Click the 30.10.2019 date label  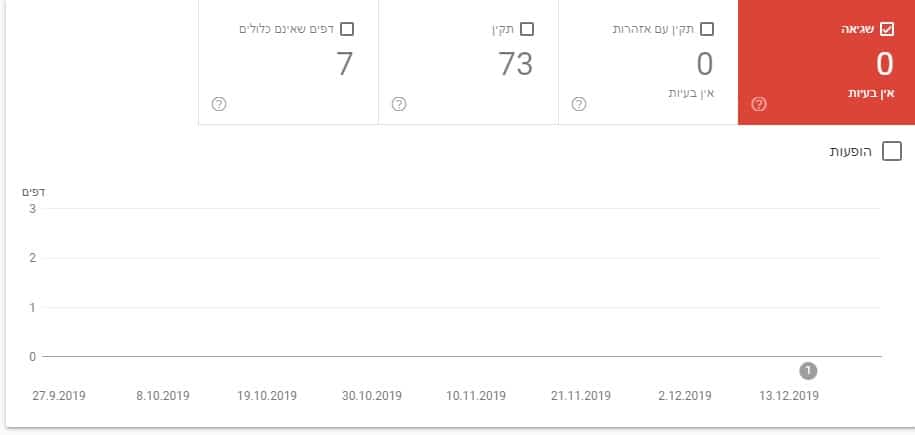pos(372,396)
